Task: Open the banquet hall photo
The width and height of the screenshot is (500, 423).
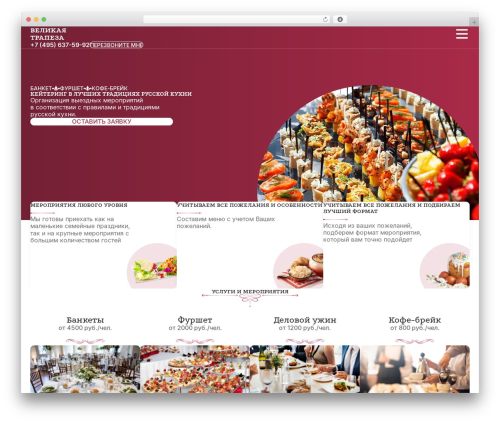Action: pyautogui.click(x=85, y=369)
